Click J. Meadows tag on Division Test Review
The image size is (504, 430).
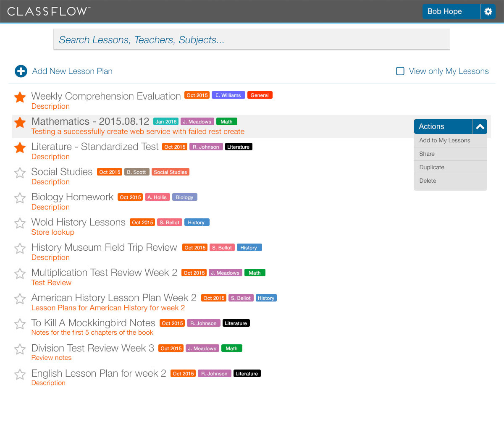coord(202,349)
